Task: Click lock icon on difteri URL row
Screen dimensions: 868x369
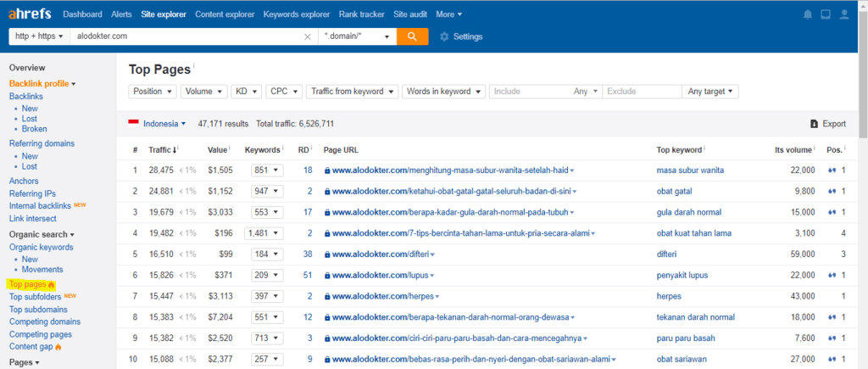Action: click(x=327, y=254)
